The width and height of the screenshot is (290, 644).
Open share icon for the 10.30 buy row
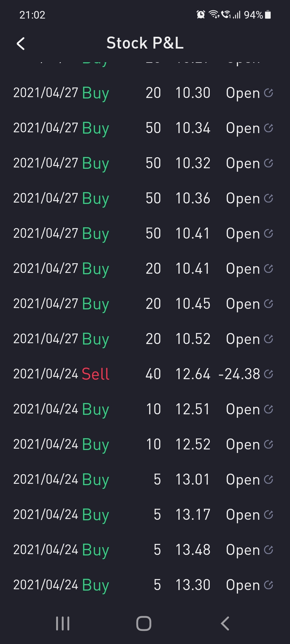pyautogui.click(x=268, y=93)
